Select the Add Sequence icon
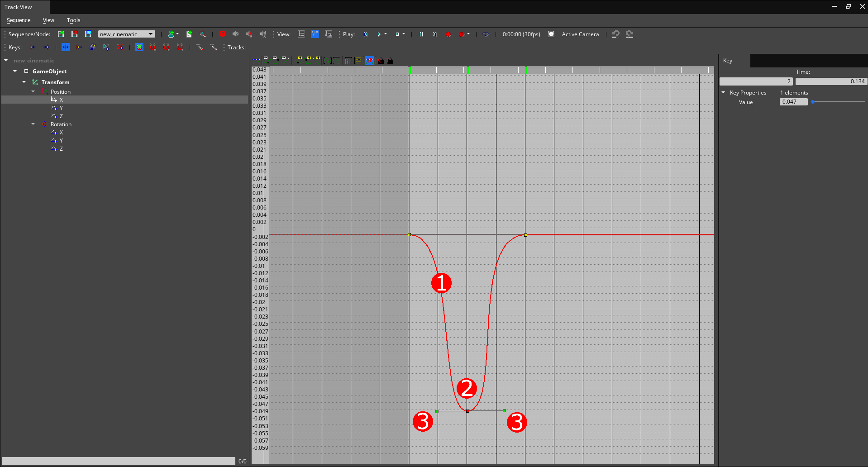Image resolution: width=868 pixels, height=467 pixels. pos(61,34)
